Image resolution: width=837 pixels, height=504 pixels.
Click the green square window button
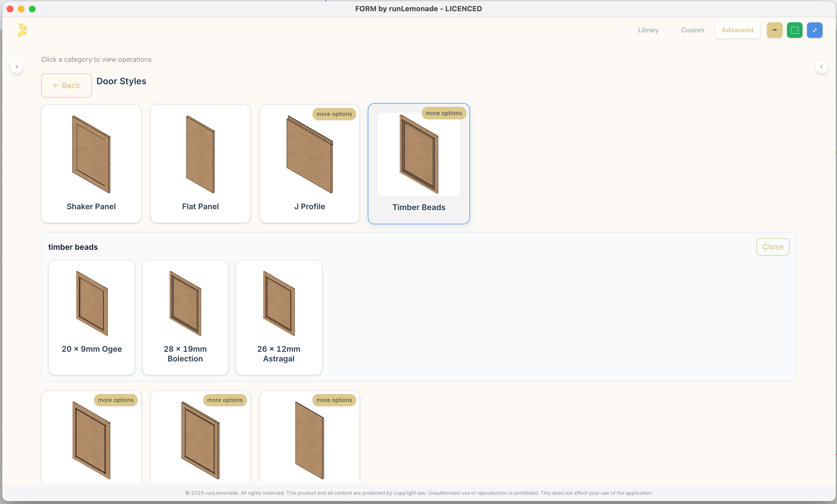[794, 30]
